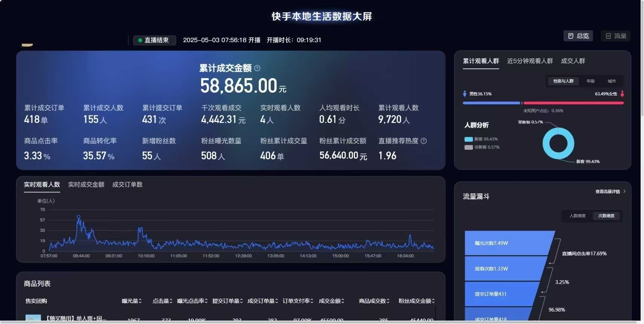Click the peak marker on the viewer chart
The width and height of the screenshot is (644, 324).
click(78, 217)
